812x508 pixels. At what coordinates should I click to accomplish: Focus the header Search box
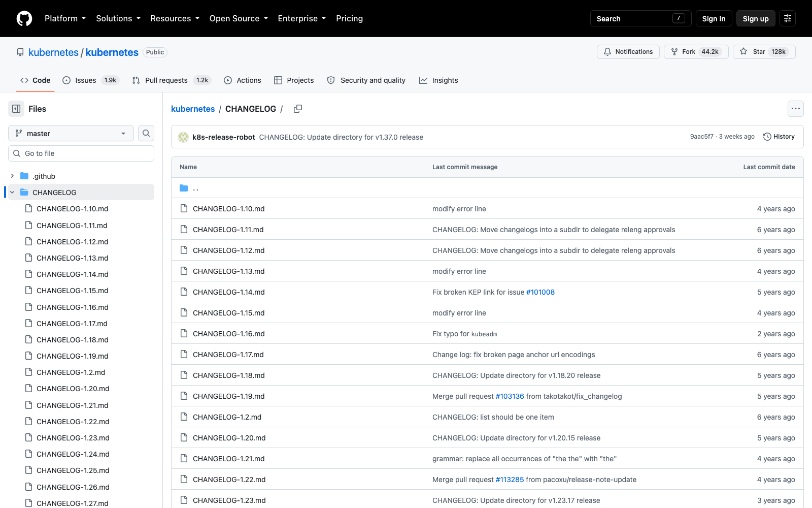[x=640, y=18]
